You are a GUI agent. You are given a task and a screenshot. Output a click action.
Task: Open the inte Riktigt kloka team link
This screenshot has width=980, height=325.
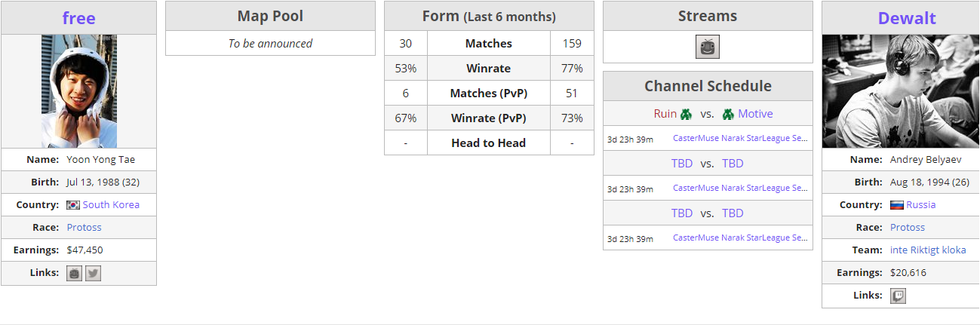pyautogui.click(x=928, y=250)
